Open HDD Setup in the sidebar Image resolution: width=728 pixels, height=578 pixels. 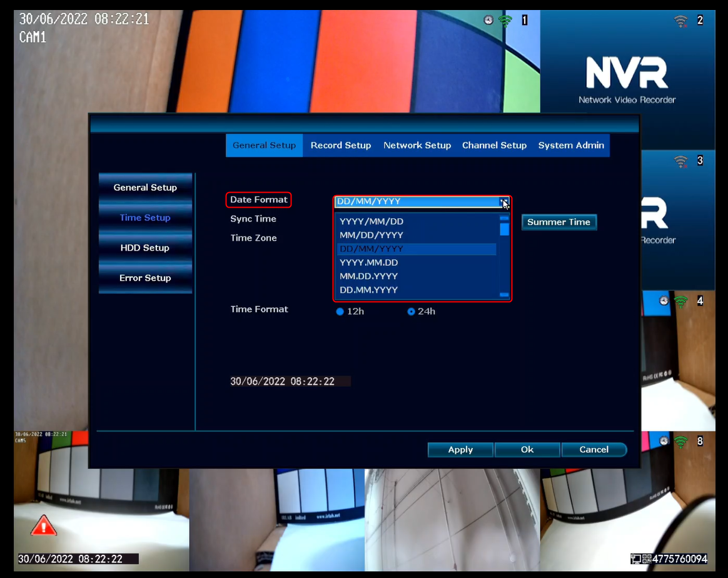point(145,248)
